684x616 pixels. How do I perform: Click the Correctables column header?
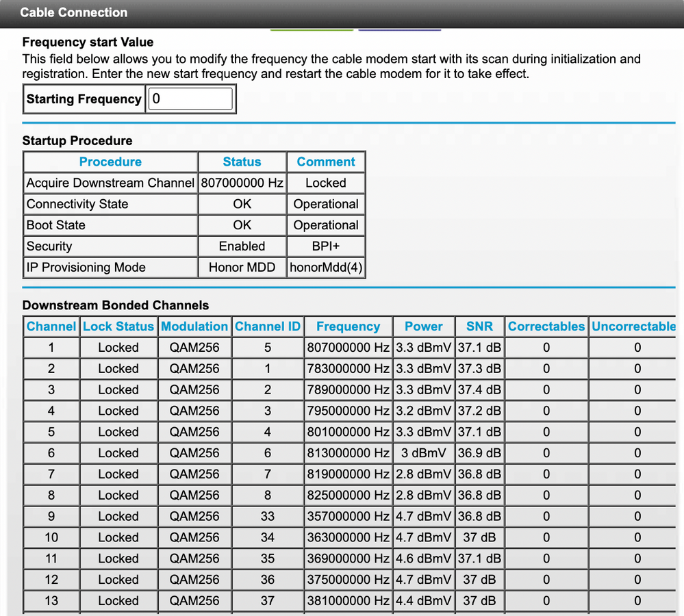coord(546,327)
